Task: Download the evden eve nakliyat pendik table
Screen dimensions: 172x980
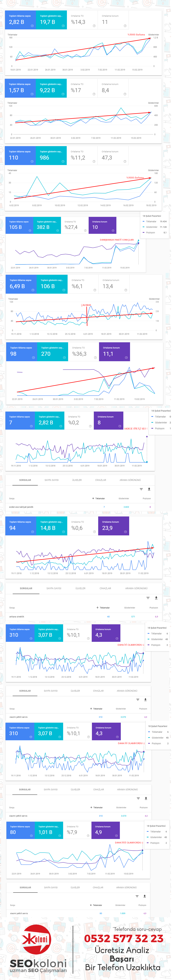Action: 149,489
